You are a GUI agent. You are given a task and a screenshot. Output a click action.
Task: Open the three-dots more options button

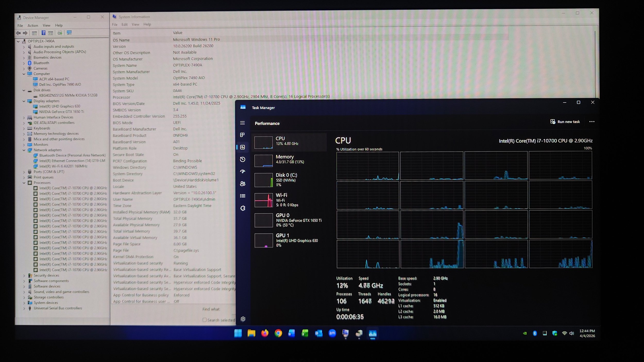592,122
